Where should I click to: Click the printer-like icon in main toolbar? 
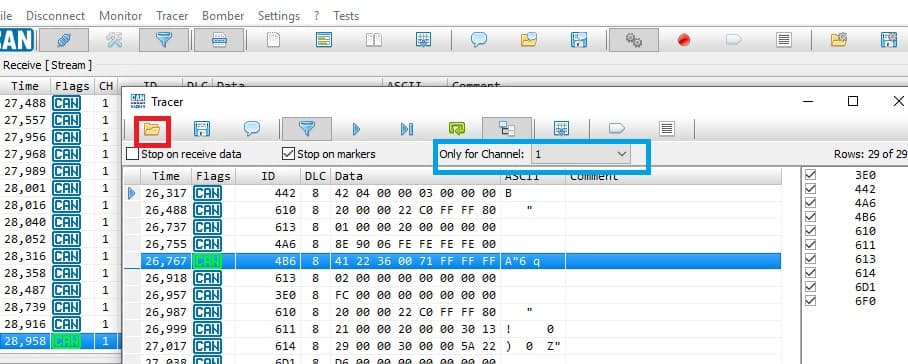[219, 40]
